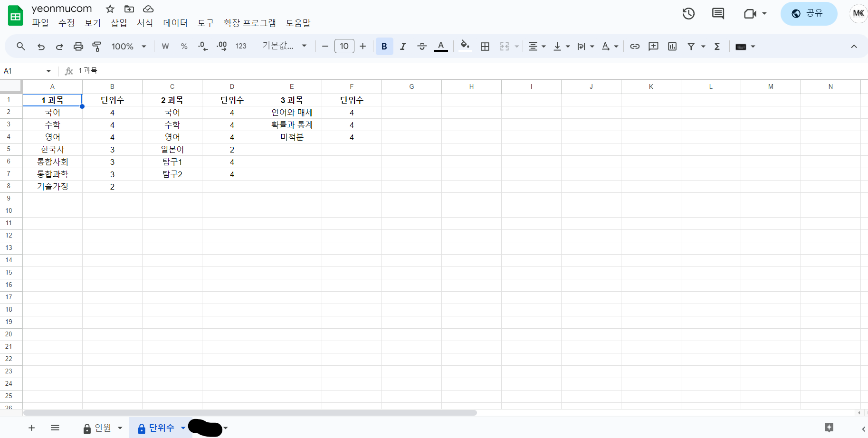868x438 pixels.
Task: Increase decimal places
Action: click(221, 46)
